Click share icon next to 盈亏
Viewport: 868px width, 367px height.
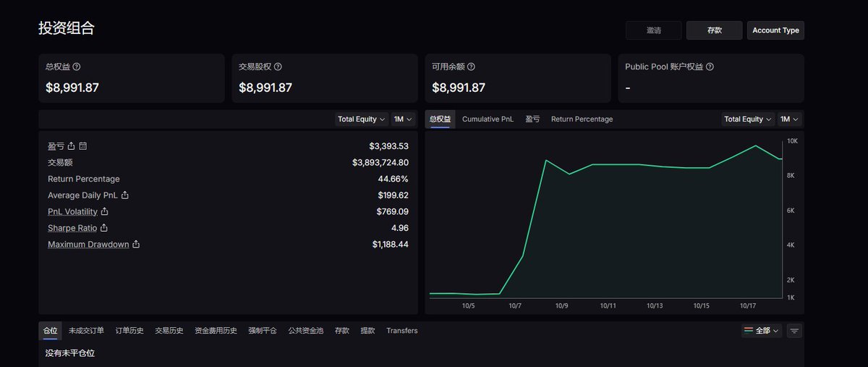point(71,146)
